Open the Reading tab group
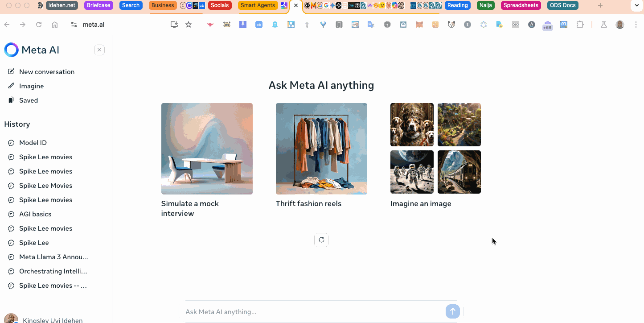 pos(458,5)
